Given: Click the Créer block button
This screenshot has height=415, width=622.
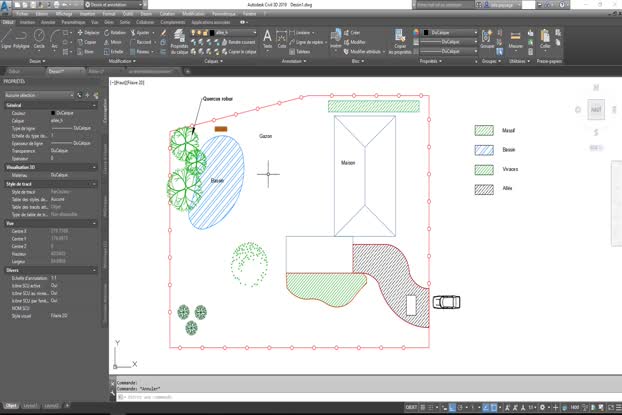Looking at the screenshot, I should (352, 33).
